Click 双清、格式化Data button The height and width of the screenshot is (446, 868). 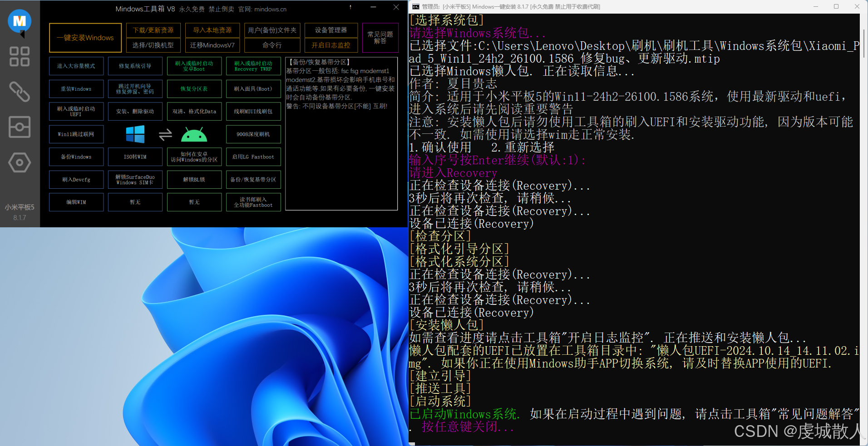[x=194, y=112]
